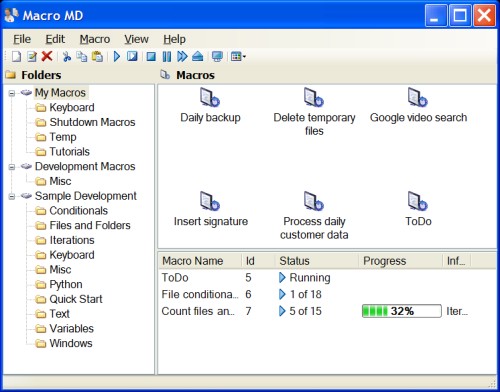
Task: Sort by the Macro Name column header
Action: click(x=200, y=261)
